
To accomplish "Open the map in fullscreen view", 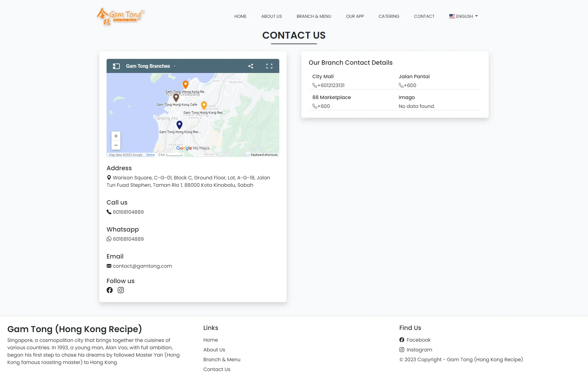I will 269,66.
